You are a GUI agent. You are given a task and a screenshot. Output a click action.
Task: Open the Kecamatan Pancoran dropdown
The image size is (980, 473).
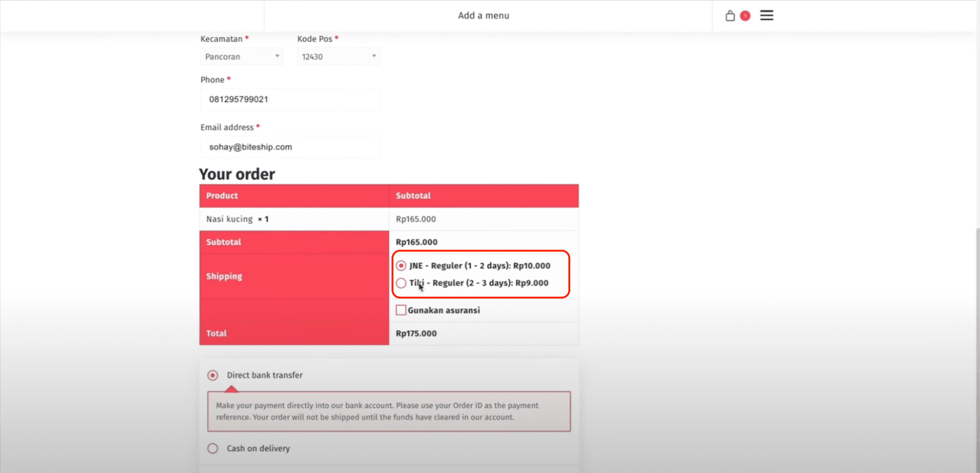[x=242, y=56]
